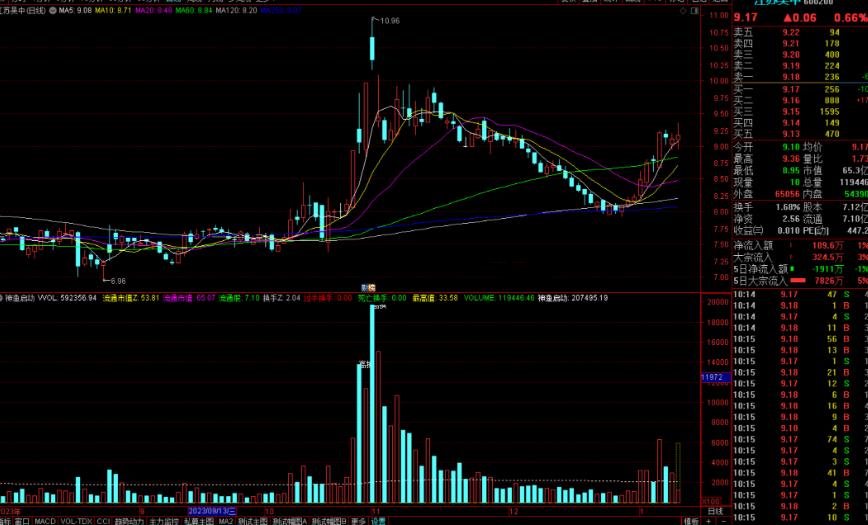Click the plus zoom button at bottom right
The image size is (868, 525).
coord(709,521)
